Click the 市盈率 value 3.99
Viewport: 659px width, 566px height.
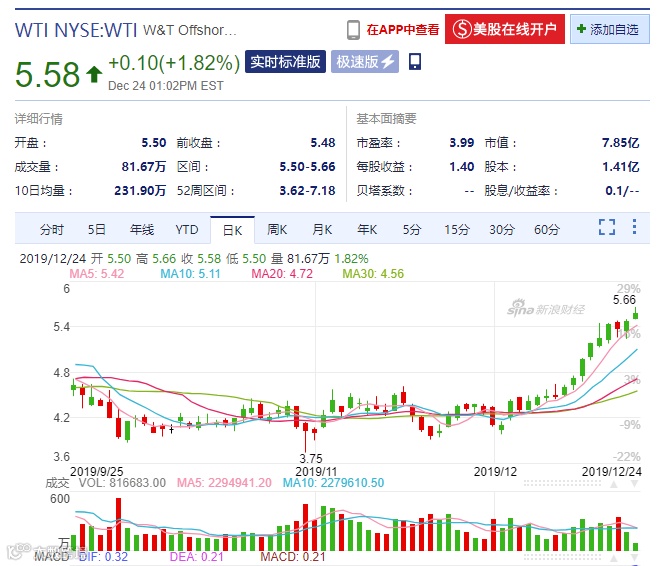461,143
